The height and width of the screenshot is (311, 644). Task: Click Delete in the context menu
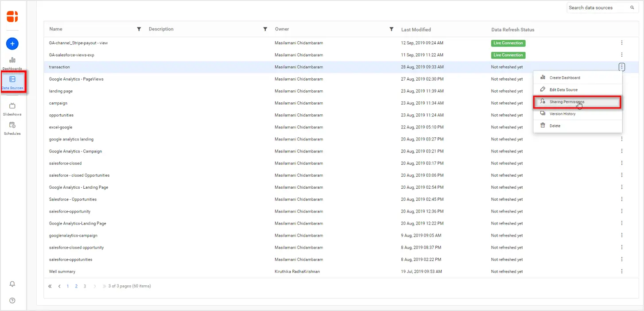555,126
